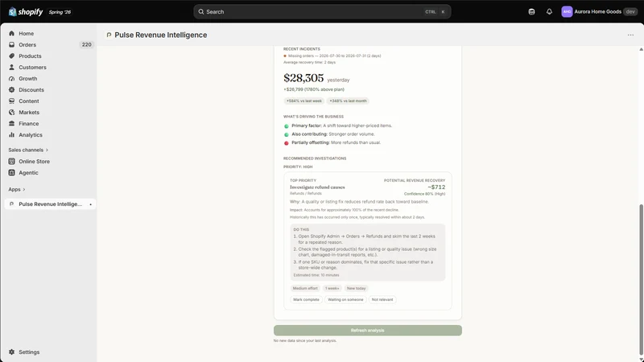Viewport: 644px width, 362px height.
Task: Click the '+584% vs last week' chip
Action: [x=304, y=101]
